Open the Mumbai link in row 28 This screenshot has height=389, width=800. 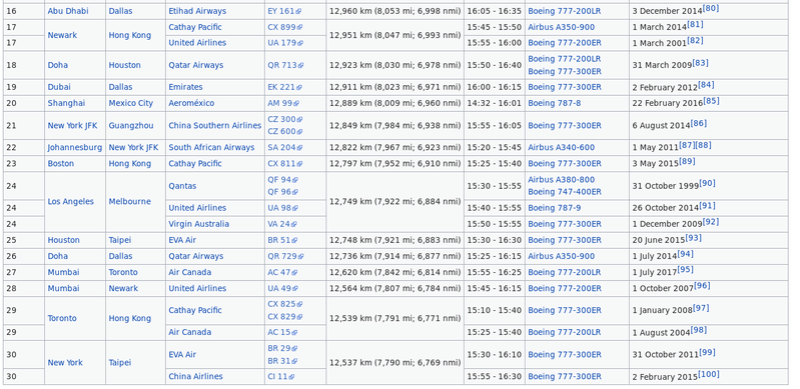point(64,288)
